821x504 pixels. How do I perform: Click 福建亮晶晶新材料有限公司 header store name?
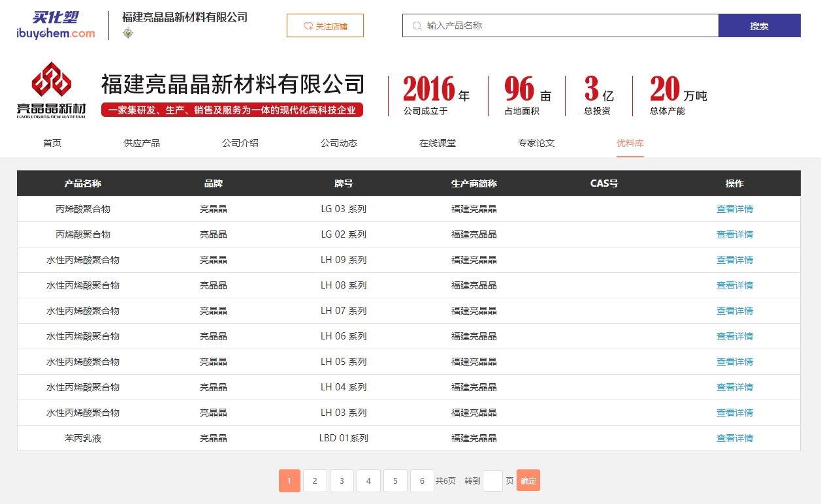(x=185, y=18)
